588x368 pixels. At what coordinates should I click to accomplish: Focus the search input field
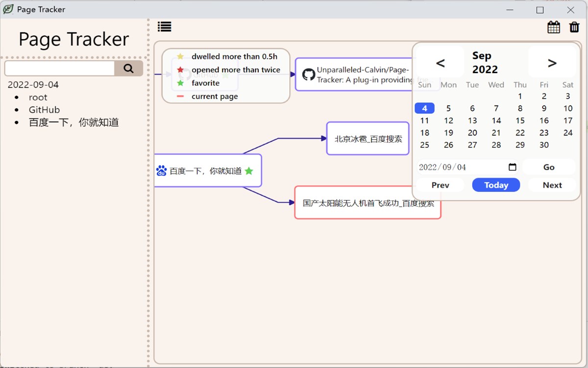coord(59,68)
